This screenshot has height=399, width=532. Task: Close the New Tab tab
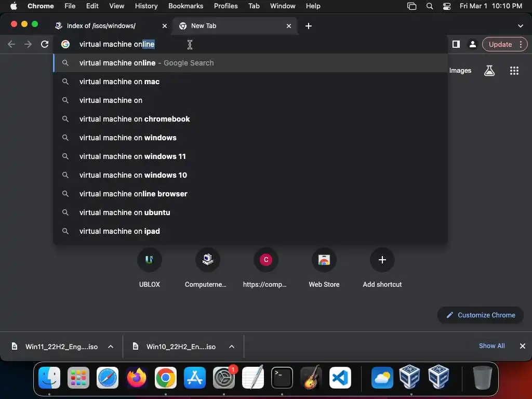click(x=289, y=26)
